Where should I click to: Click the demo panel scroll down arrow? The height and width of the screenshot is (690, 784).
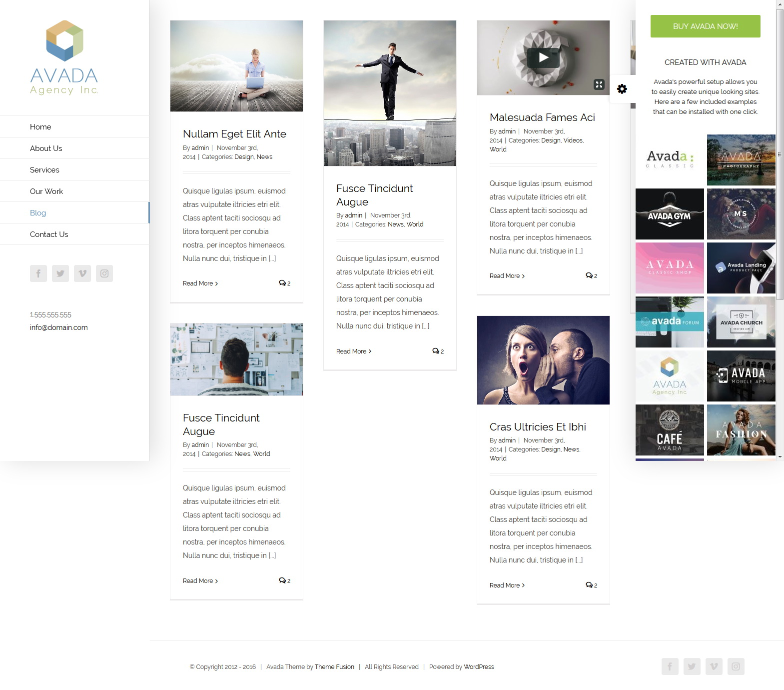780,456
